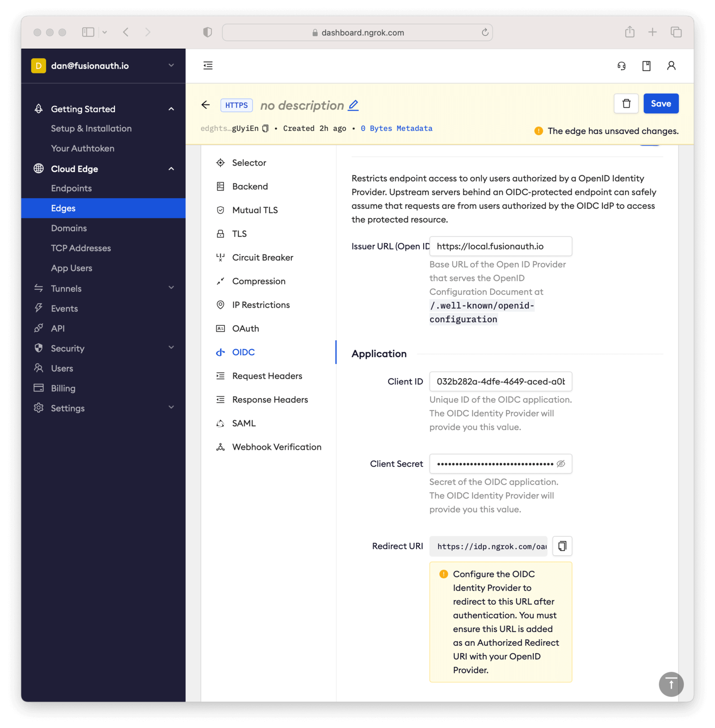Click the Selector module icon

220,163
